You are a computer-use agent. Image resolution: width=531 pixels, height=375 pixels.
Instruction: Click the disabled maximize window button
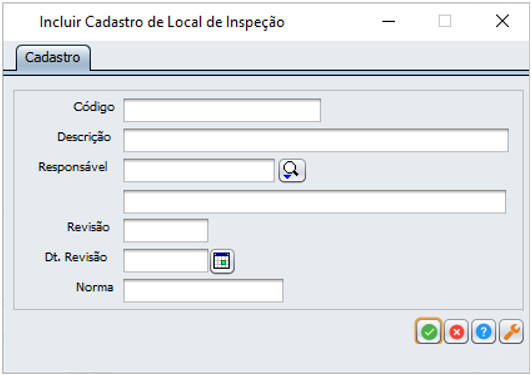pyautogui.click(x=445, y=21)
